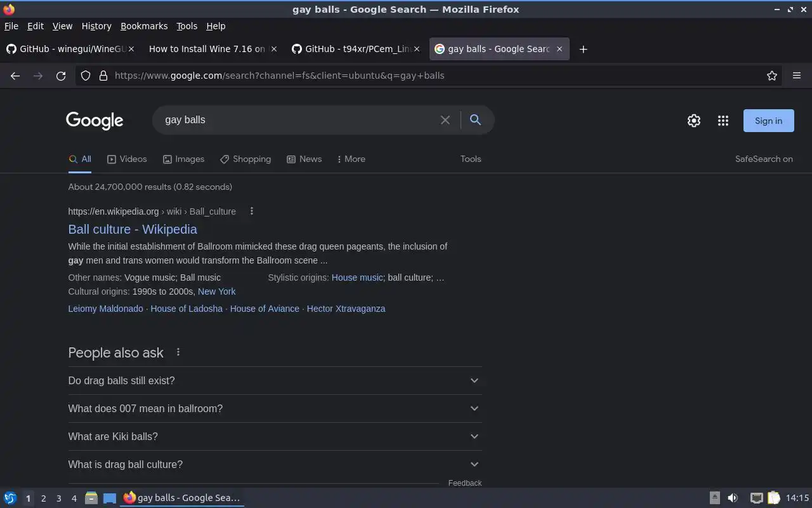Open the House music link
The image size is (812, 508).
(357, 277)
